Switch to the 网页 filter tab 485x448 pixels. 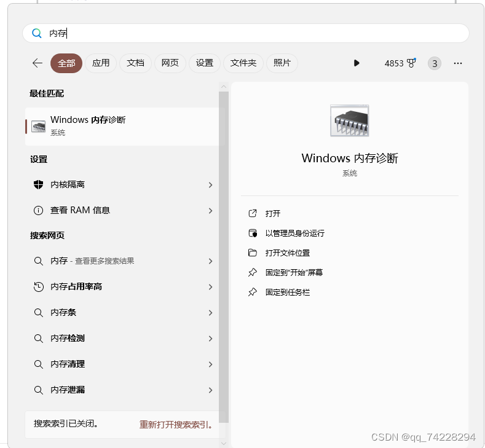[x=170, y=63]
